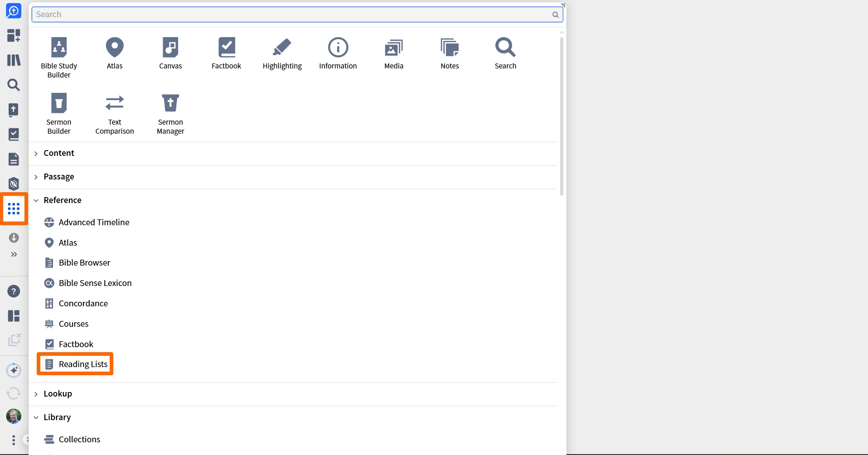Open Concordance from the Reference list
This screenshot has height=455, width=868.
tap(76, 304)
